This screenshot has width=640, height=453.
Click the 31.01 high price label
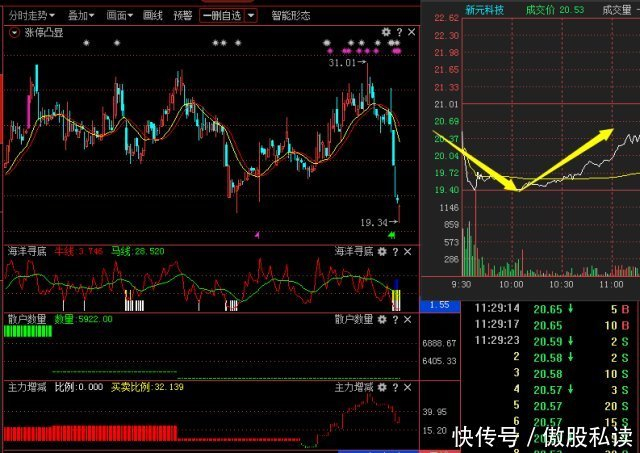342,63
